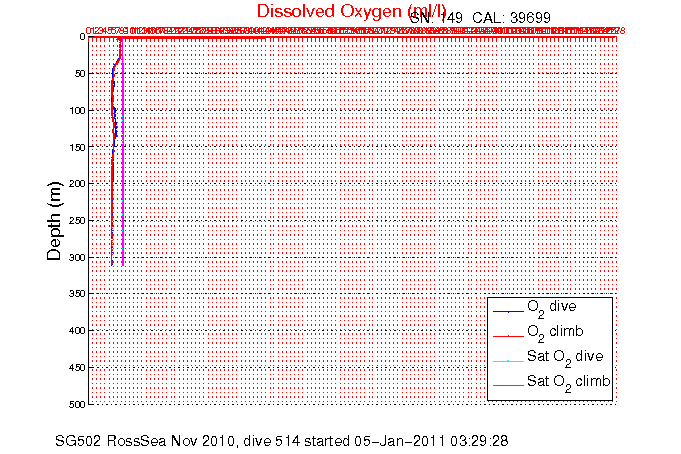Select the "O2 dive" legend entry
Viewport: 681px width, 454px height.
[552, 308]
